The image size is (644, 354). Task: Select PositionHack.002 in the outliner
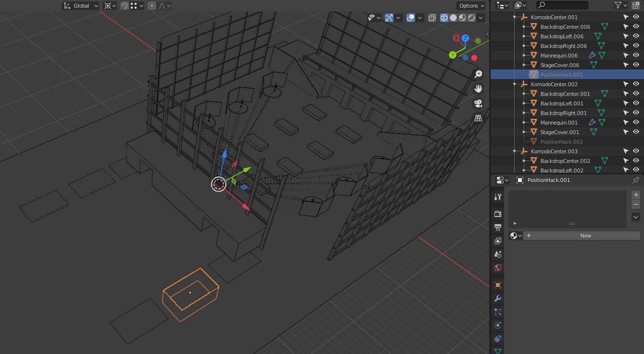[x=561, y=142]
